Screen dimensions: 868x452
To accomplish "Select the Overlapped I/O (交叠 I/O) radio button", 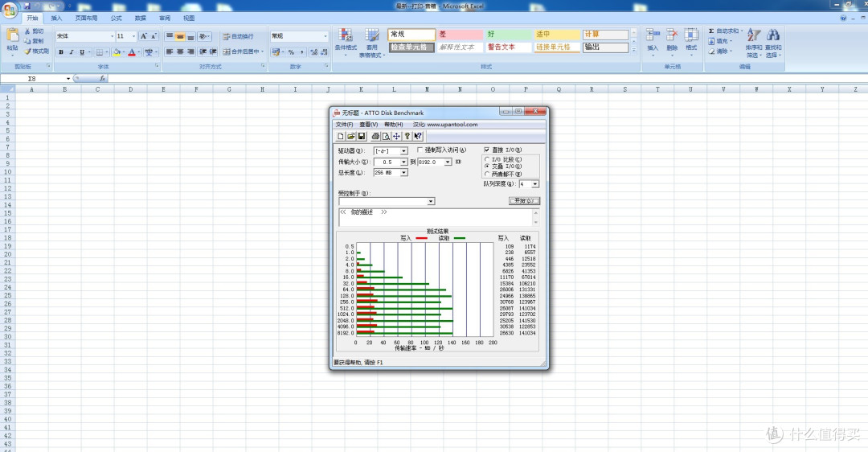I will click(487, 166).
